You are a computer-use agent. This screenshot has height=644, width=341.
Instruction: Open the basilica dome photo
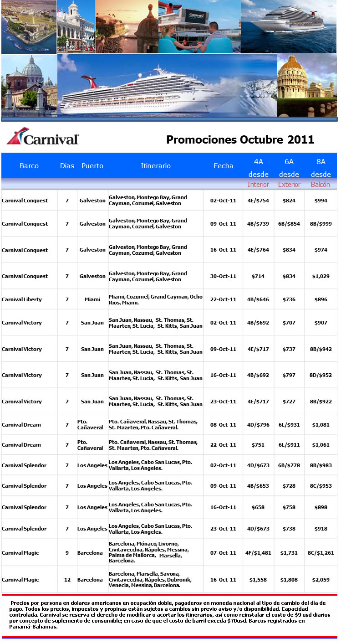point(29,86)
